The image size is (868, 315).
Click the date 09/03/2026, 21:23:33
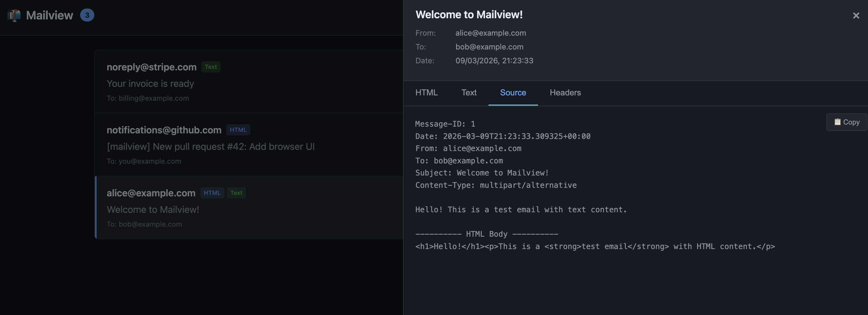coord(494,61)
